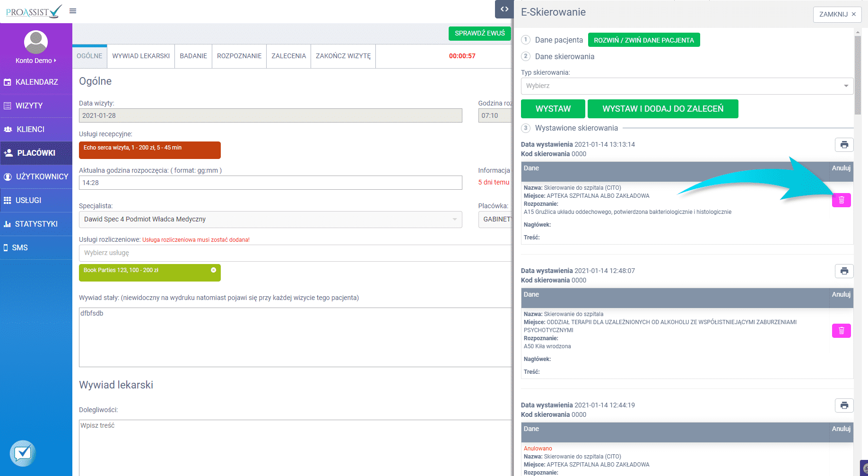Open Statystyki section
This screenshot has width=868, height=476.
[x=36, y=224]
